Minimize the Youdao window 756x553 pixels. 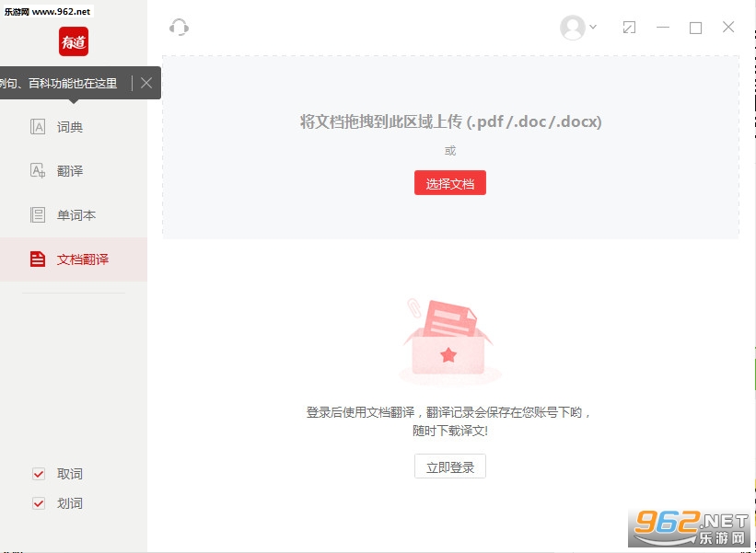point(663,28)
